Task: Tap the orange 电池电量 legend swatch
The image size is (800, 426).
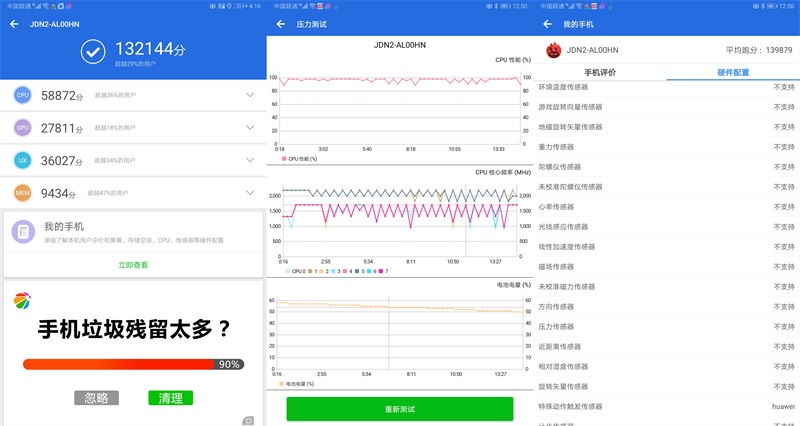Action: tap(282, 384)
